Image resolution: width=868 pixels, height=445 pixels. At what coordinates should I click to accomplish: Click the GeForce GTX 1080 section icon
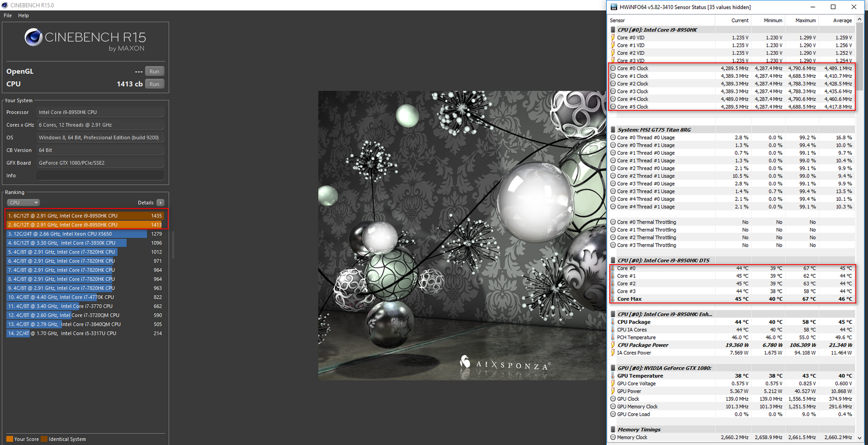click(613, 368)
